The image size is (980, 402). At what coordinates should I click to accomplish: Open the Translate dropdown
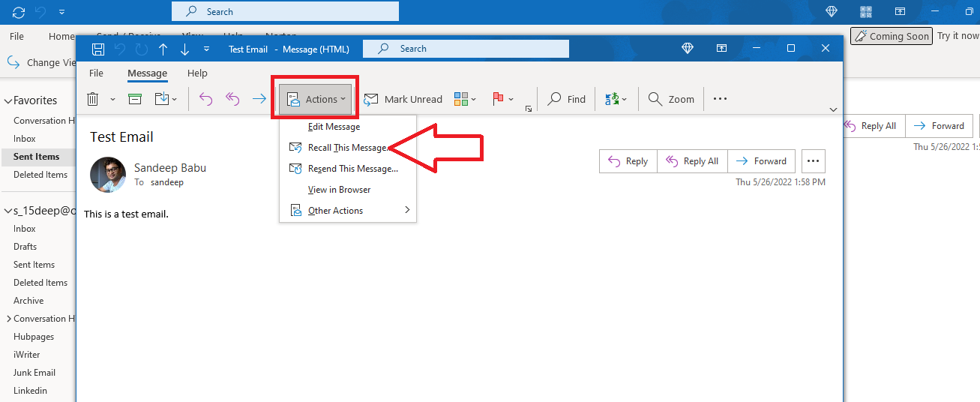(x=615, y=99)
